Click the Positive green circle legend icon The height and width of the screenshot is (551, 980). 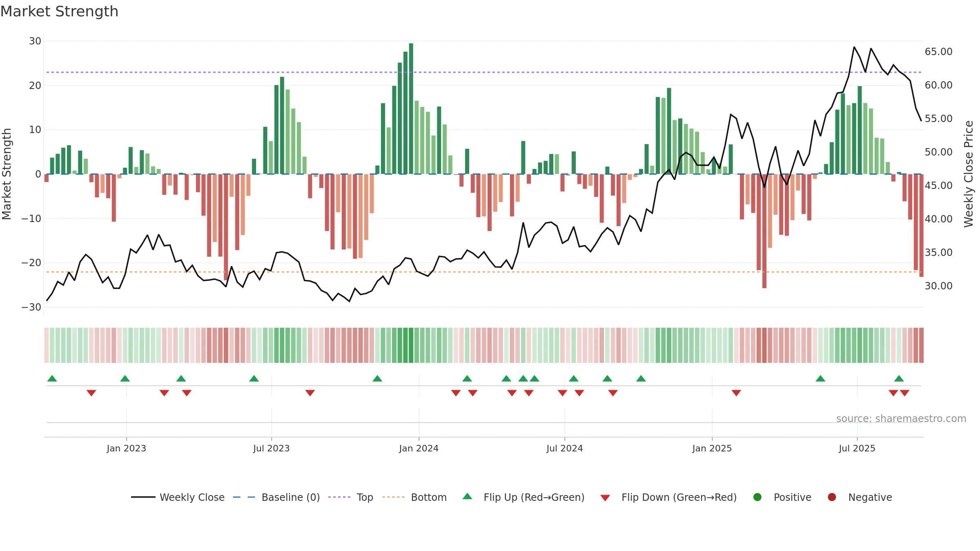[757, 497]
